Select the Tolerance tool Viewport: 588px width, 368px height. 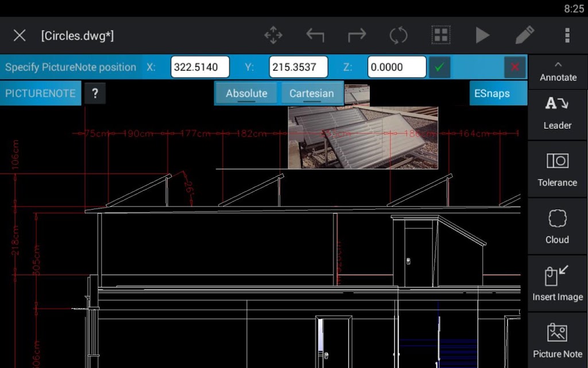tap(558, 170)
